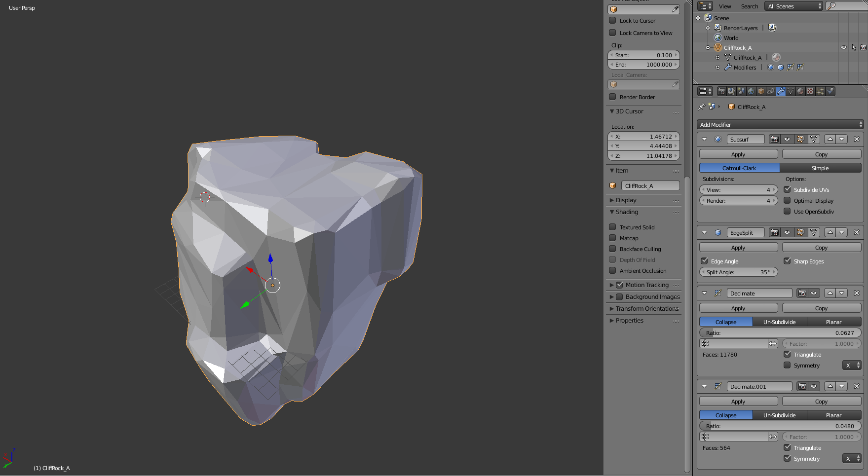Screen dimensions: 868x476
Task: Open the World properties globe tab
Action: pyautogui.click(x=751, y=91)
